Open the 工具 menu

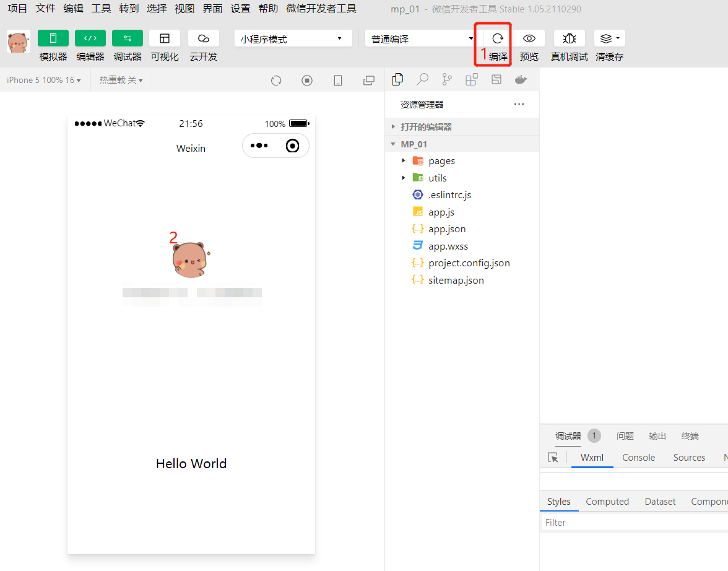[102, 9]
